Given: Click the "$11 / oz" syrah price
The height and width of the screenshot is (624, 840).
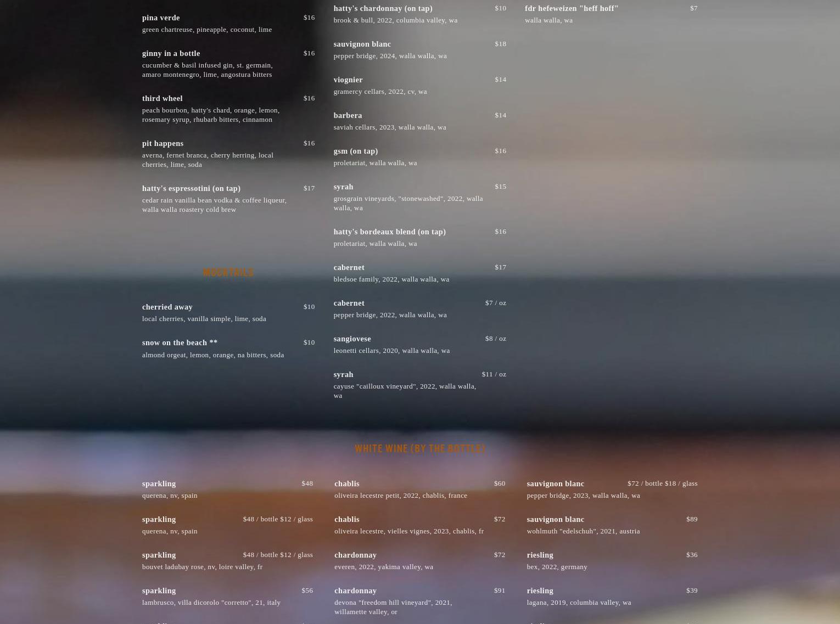Looking at the screenshot, I should 494,374.
